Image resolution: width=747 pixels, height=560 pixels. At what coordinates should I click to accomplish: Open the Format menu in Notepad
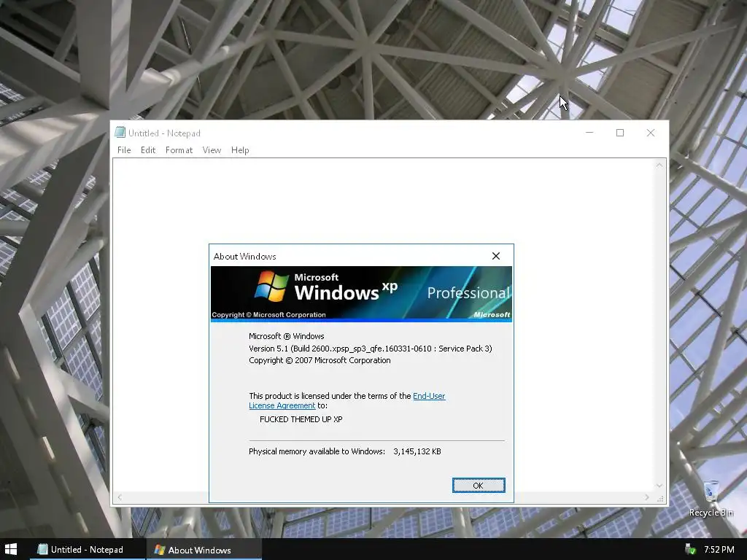(x=179, y=150)
